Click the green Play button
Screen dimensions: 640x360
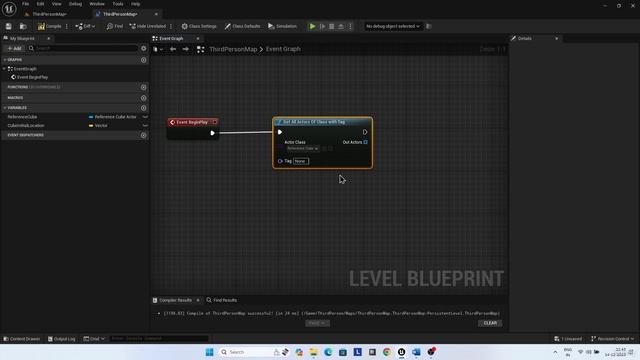click(312, 26)
